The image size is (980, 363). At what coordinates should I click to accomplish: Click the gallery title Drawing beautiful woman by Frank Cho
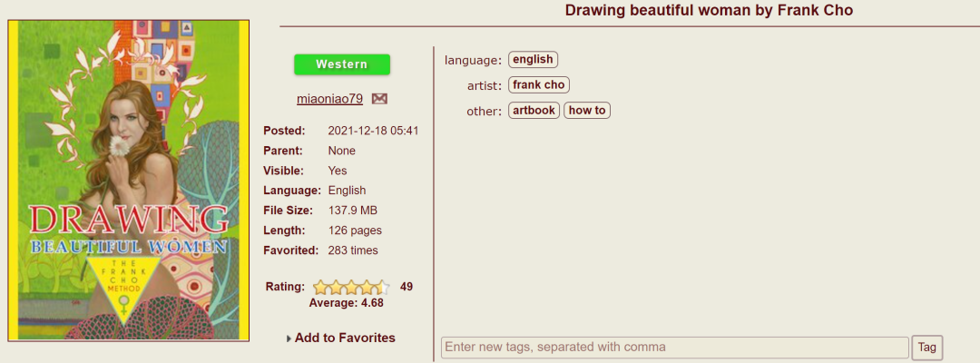tap(709, 11)
